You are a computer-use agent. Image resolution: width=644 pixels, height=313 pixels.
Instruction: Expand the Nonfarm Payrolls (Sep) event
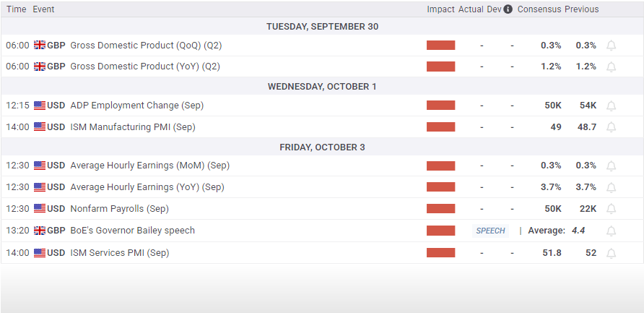pos(119,209)
